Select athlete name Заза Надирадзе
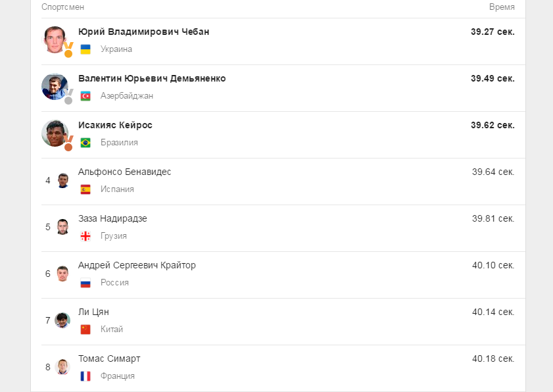The height and width of the screenshot is (392, 553). 112,218
